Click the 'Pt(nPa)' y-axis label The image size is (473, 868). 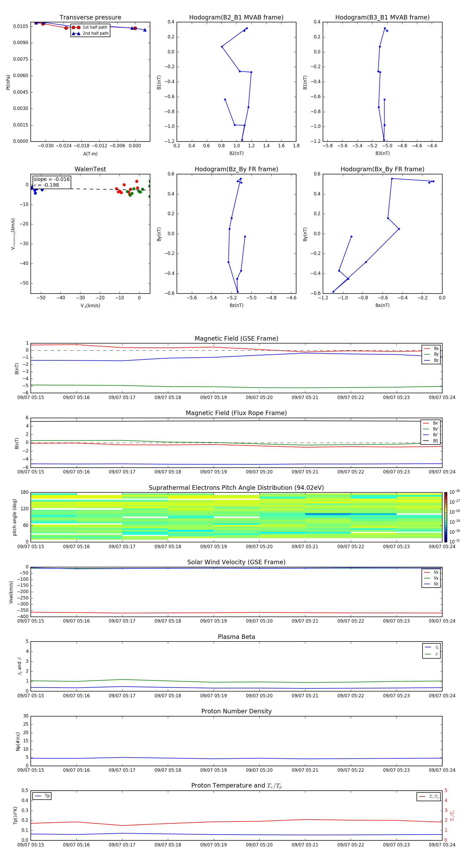[x=8, y=82]
